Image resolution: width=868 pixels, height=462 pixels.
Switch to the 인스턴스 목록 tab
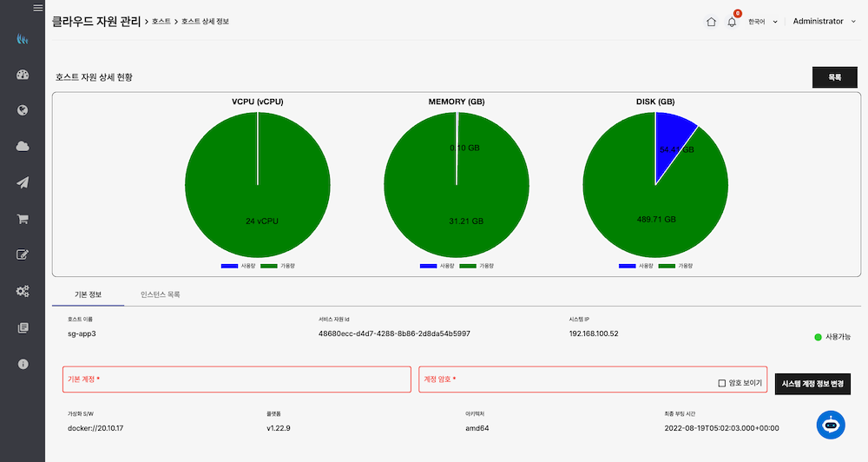pos(161,294)
